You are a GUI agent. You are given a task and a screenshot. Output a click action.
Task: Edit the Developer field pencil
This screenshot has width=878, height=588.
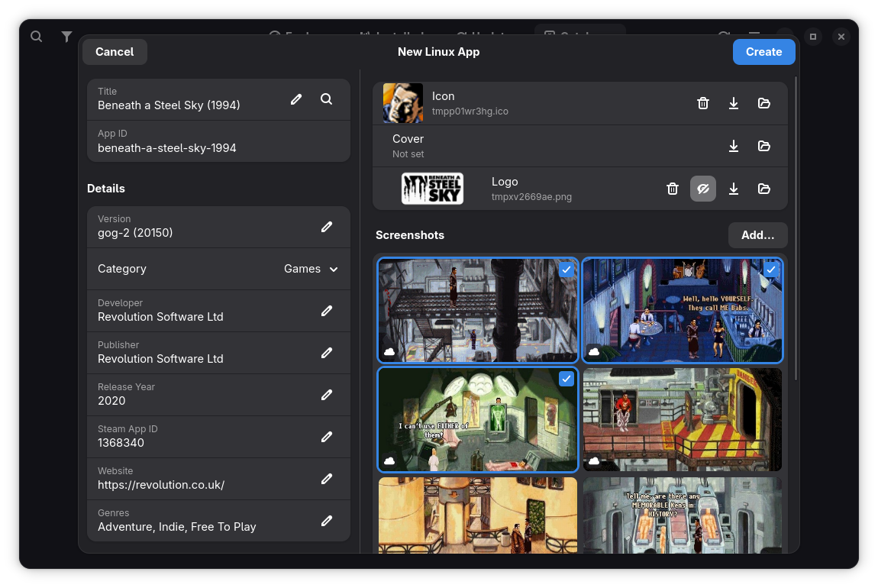pos(327,311)
